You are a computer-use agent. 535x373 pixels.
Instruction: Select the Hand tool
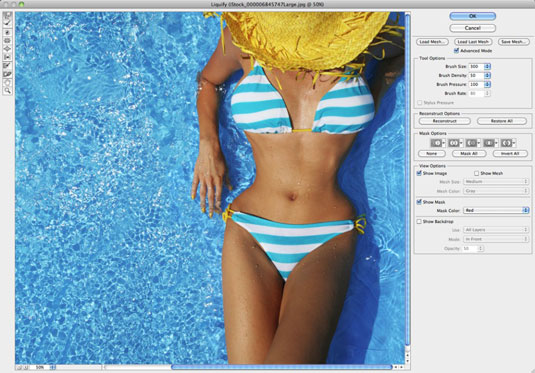pos(8,82)
